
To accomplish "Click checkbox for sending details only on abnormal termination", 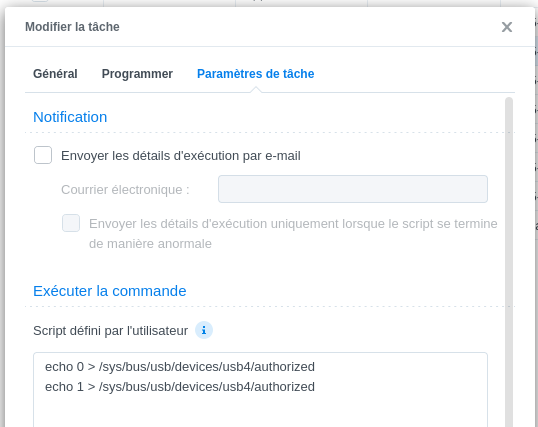I will pos(71,223).
